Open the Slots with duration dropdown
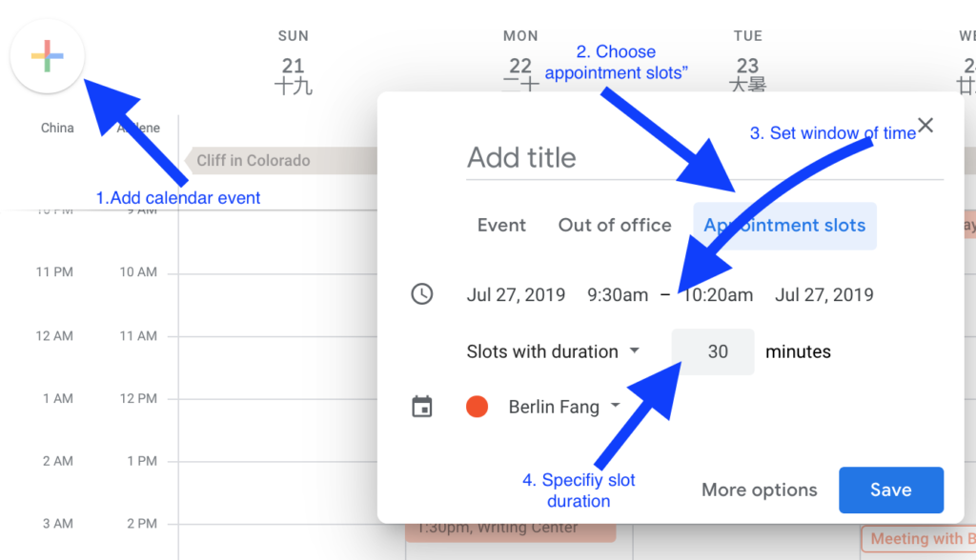This screenshot has width=976, height=560. pyautogui.click(x=553, y=351)
